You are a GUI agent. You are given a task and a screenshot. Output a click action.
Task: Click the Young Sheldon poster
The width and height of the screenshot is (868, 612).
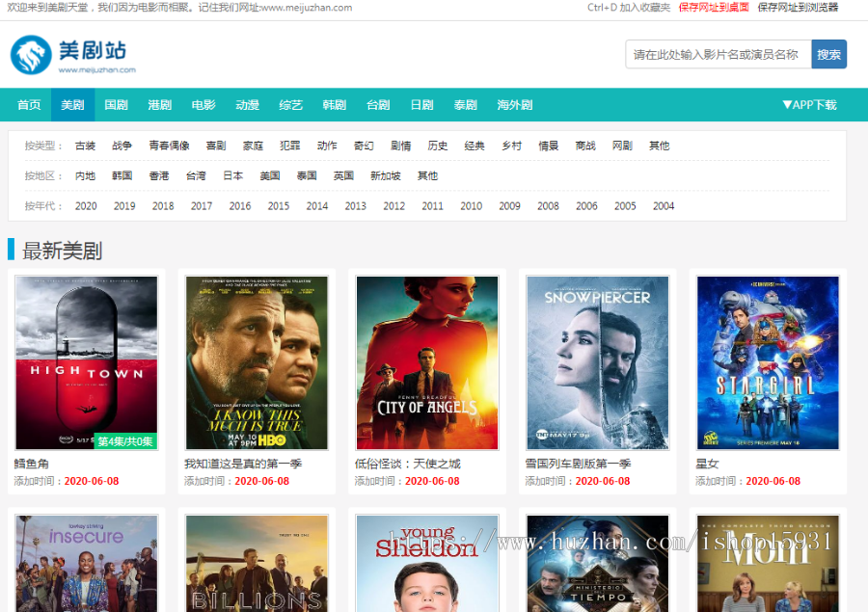pyautogui.click(x=427, y=563)
